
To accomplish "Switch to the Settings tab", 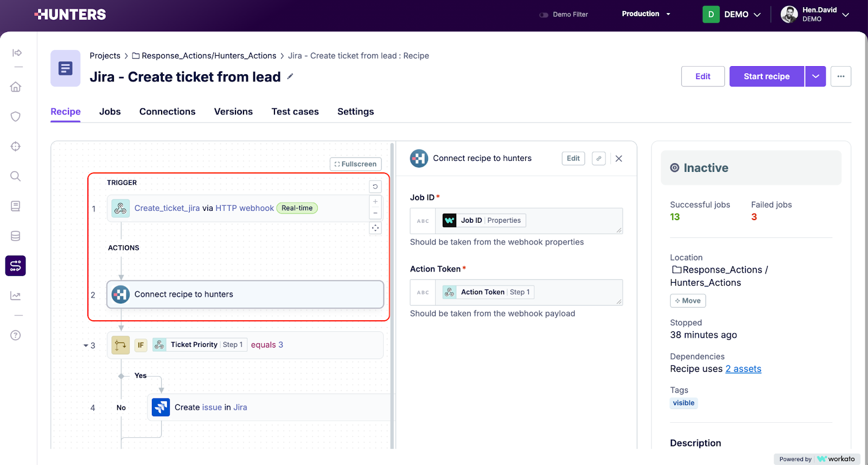I will 355,112.
